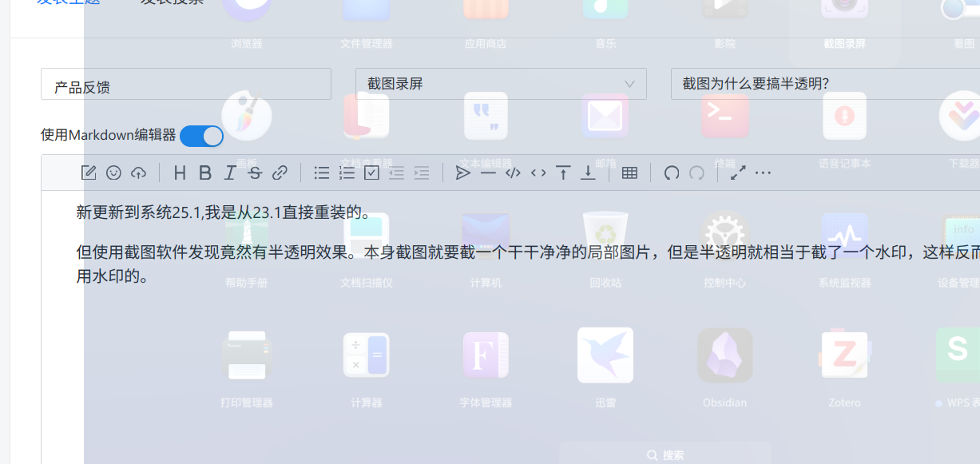Insert inline code with the <> icon
The width and height of the screenshot is (980, 464).
click(538, 173)
